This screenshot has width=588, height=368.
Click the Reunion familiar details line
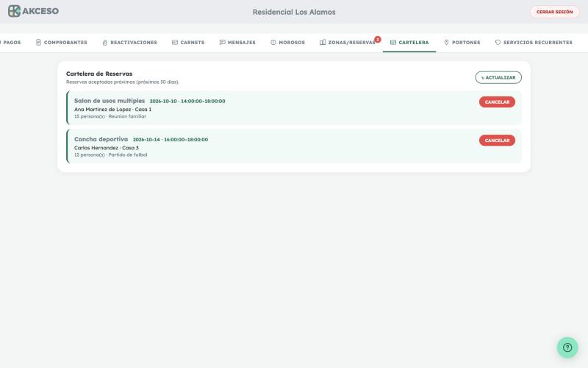pyautogui.click(x=110, y=116)
